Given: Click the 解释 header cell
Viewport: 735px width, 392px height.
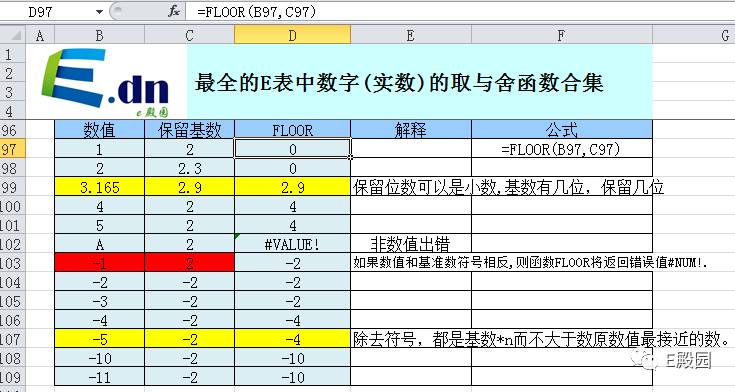Looking at the screenshot, I should pos(411,130).
